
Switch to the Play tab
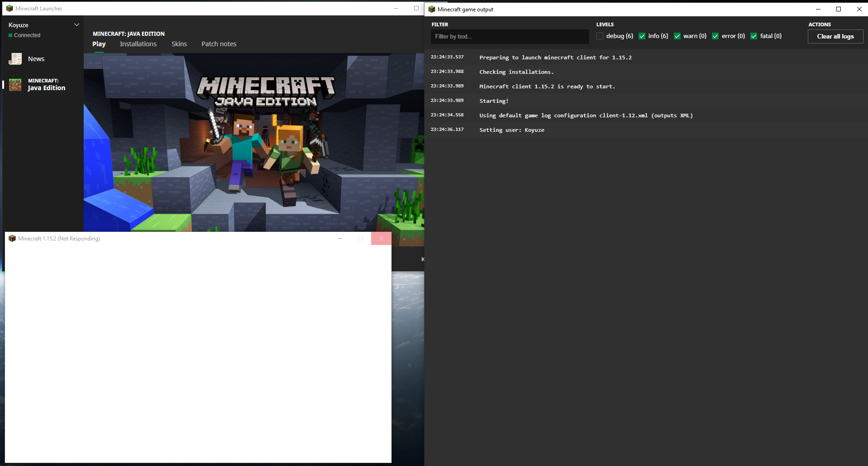click(99, 44)
